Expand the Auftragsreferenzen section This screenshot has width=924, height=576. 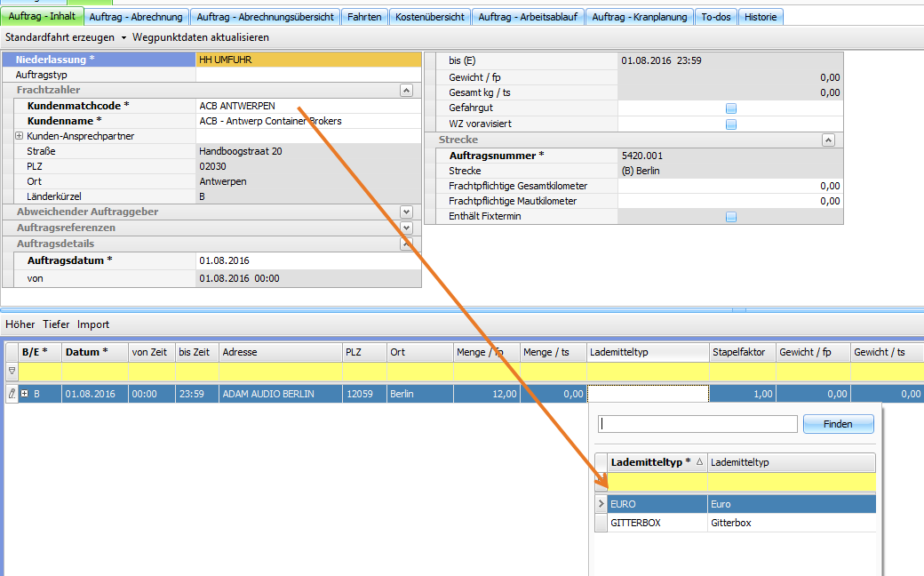point(406,228)
